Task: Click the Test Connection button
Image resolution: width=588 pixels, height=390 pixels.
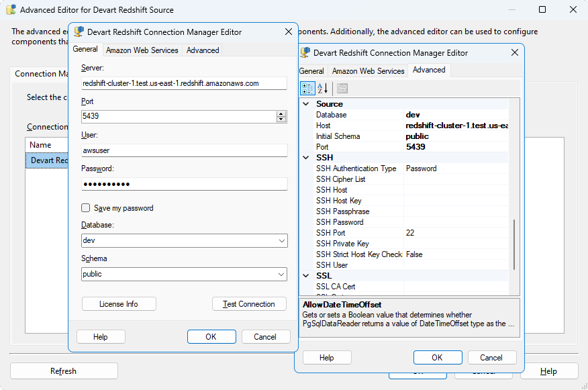Action: [248, 304]
